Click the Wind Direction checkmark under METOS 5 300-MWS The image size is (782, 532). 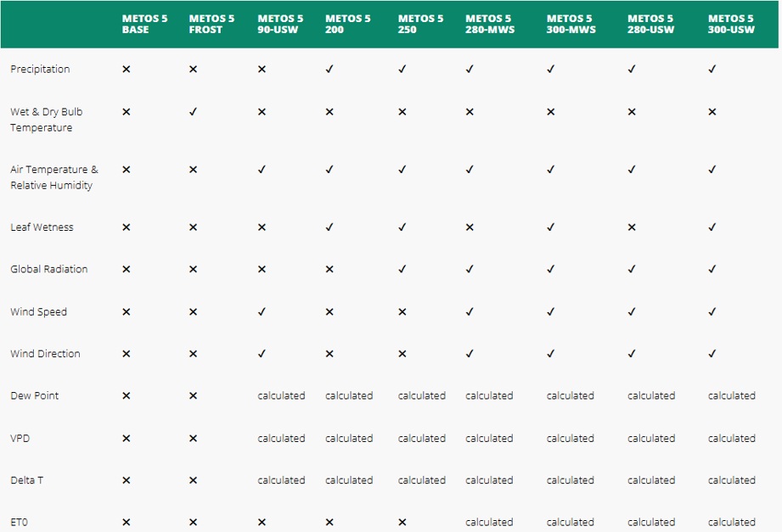click(550, 354)
